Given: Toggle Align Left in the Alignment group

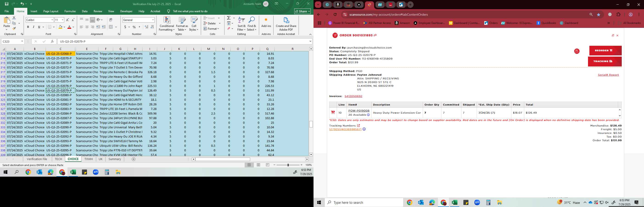Looking at the screenshot, I should (x=81, y=27).
